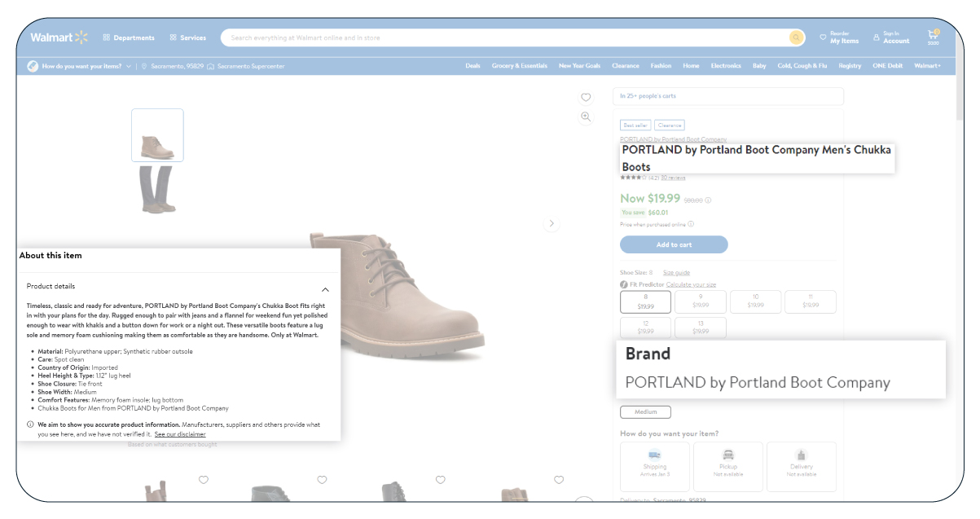The image size is (980, 519).
Task: Open the 30 reviews link
Action: [673, 178]
